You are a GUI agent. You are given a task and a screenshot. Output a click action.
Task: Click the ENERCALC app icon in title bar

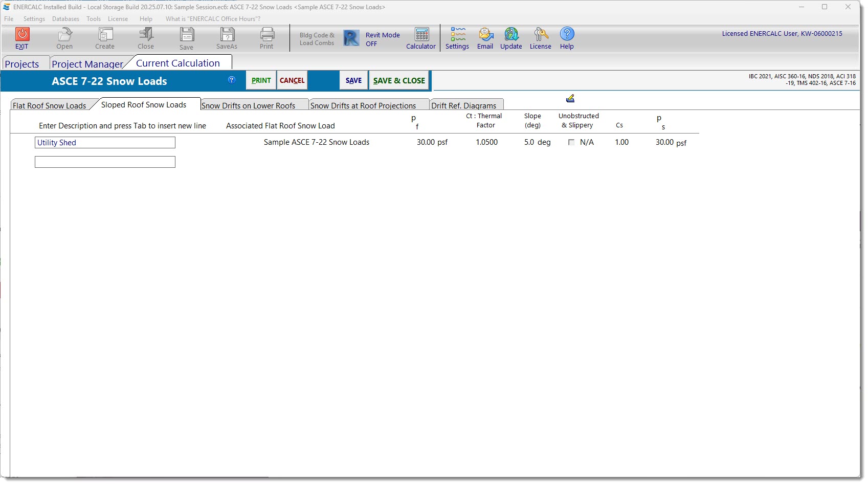7,7
